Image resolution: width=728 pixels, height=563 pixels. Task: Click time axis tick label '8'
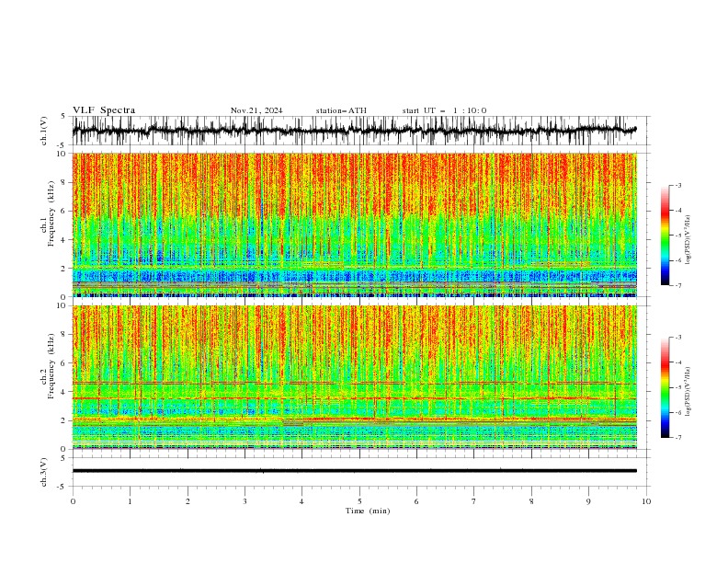(531, 501)
